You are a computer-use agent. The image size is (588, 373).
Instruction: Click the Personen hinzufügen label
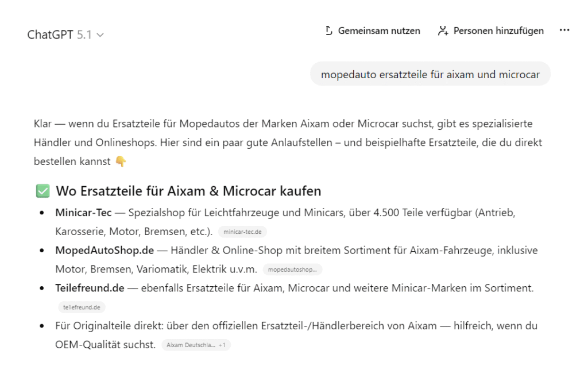point(498,31)
